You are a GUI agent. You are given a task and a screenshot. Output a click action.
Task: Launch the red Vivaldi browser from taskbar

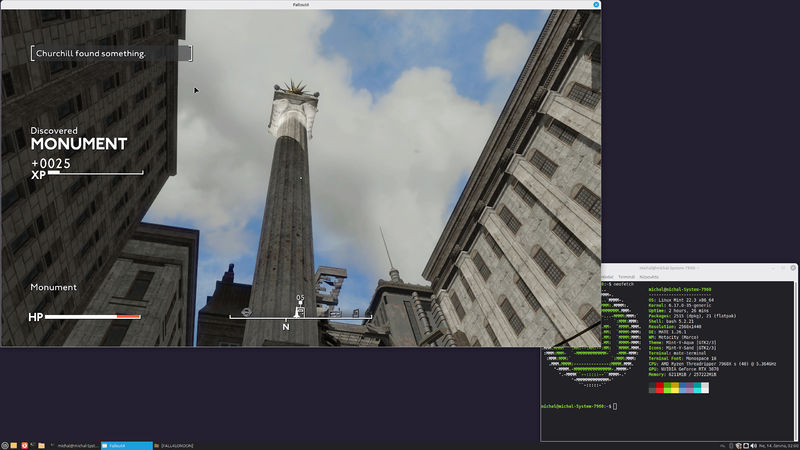tap(24, 445)
